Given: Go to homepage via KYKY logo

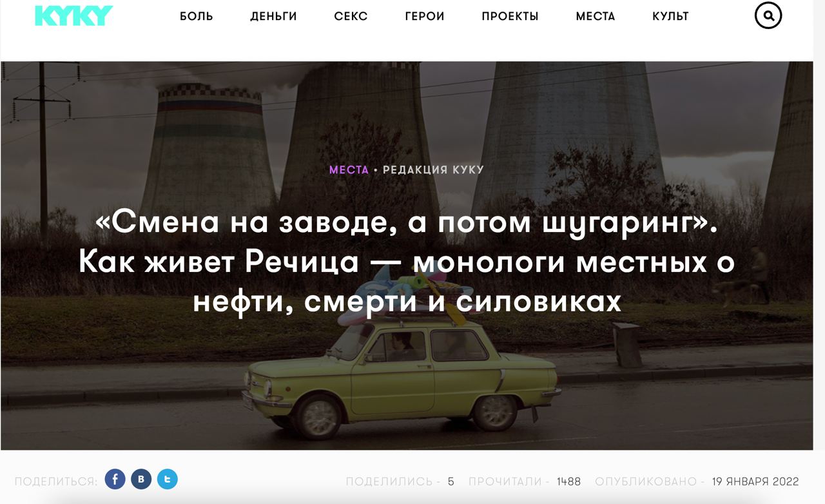Looking at the screenshot, I should 73,16.
